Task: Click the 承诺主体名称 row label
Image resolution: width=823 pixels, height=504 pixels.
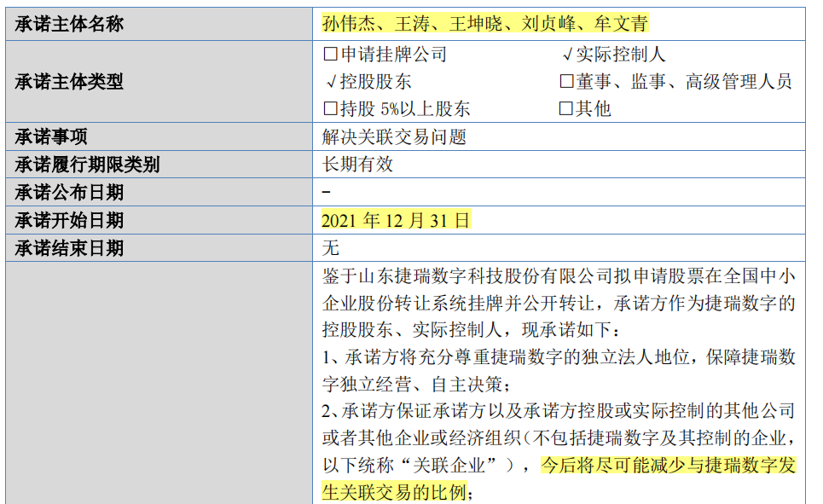Action: click(69, 24)
